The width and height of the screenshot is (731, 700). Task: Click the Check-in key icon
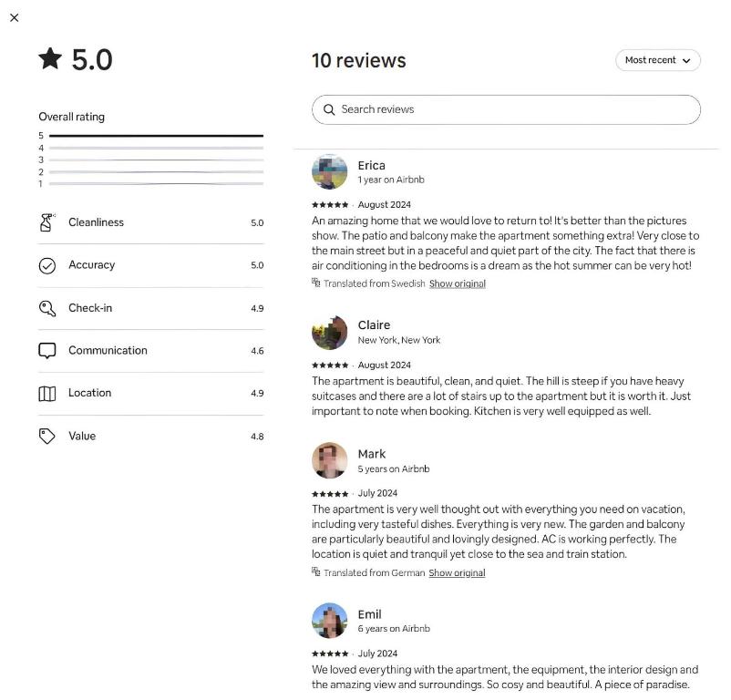pyautogui.click(x=47, y=308)
